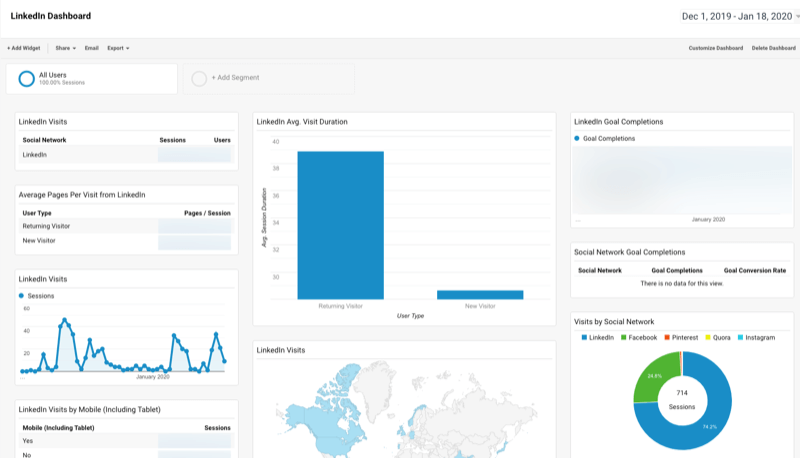Click Goal Conversion Rate column header
The width and height of the screenshot is (800, 458).
tap(755, 271)
